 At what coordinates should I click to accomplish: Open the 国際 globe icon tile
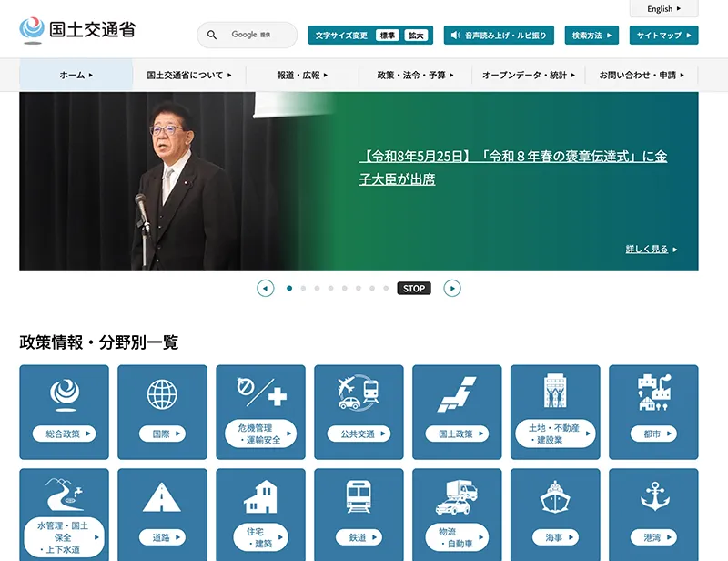tap(162, 412)
